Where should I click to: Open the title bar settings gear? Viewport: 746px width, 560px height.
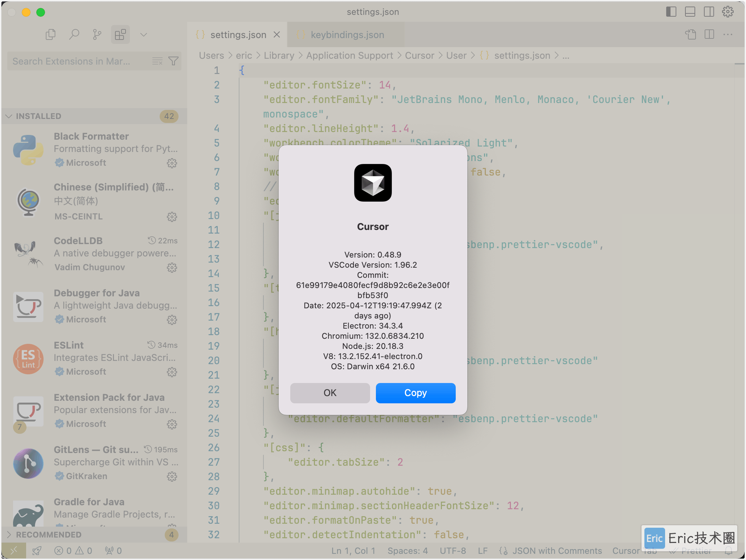(x=728, y=12)
